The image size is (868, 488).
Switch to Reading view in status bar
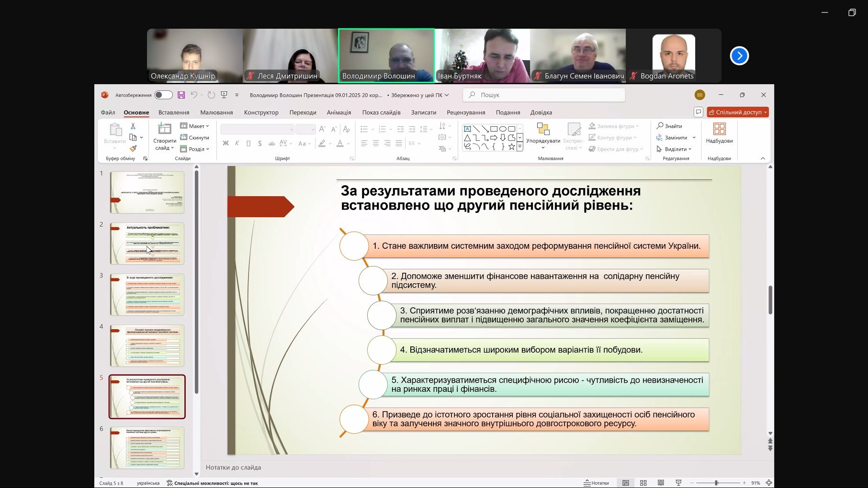pos(661,483)
